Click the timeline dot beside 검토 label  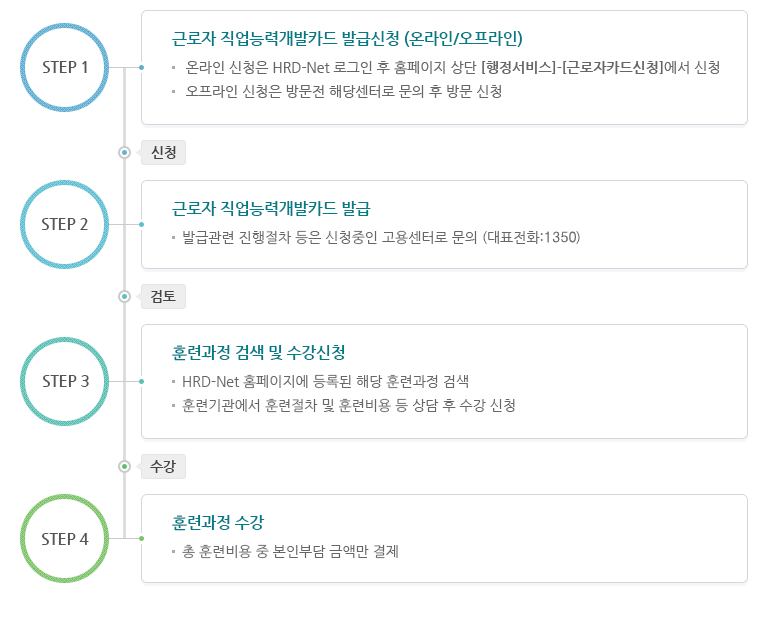[124, 296]
